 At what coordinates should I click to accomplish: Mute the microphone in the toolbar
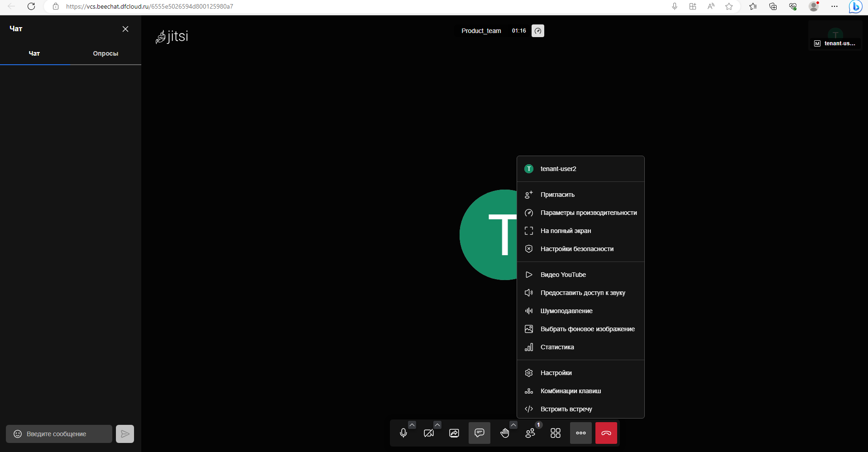point(403,433)
